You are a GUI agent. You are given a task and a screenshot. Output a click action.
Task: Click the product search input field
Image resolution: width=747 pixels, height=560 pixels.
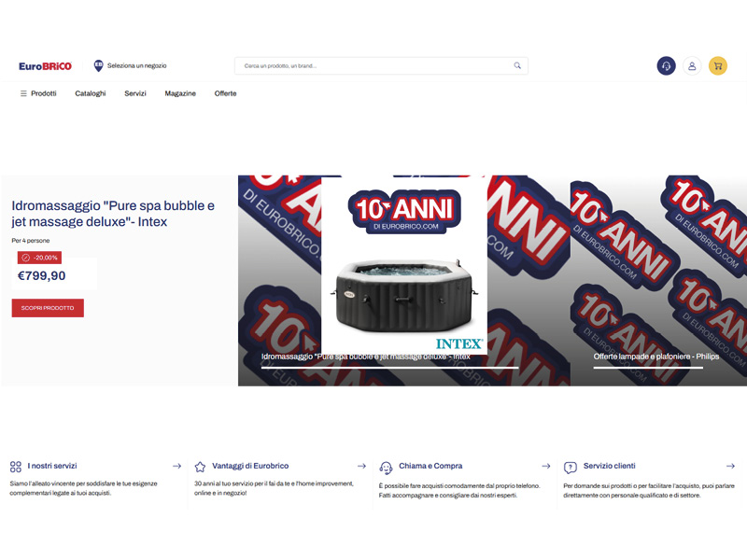381,65
